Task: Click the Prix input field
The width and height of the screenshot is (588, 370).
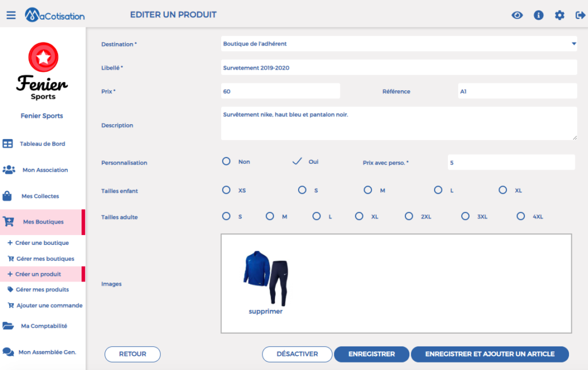Action: (x=280, y=91)
